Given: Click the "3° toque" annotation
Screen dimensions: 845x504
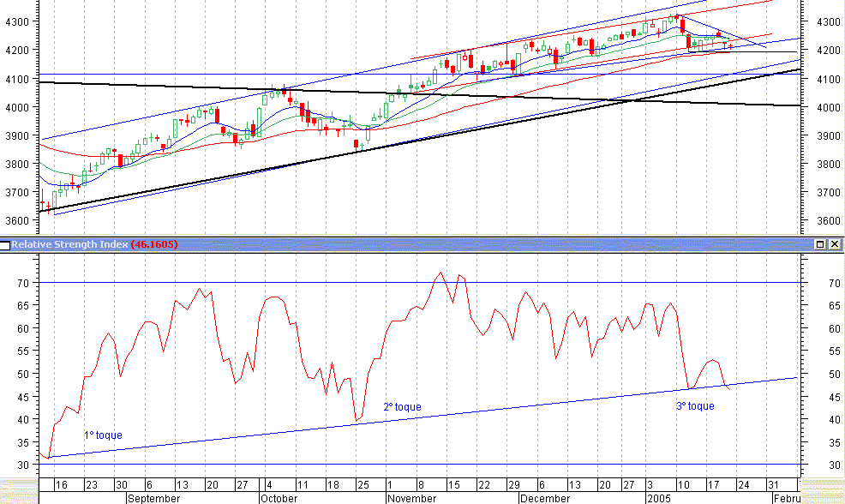Looking at the screenshot, I should [694, 405].
